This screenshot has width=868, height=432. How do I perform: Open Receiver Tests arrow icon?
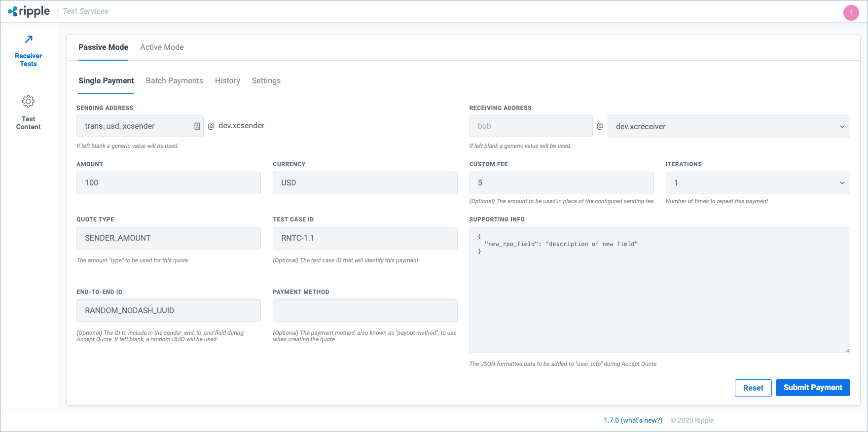[29, 39]
